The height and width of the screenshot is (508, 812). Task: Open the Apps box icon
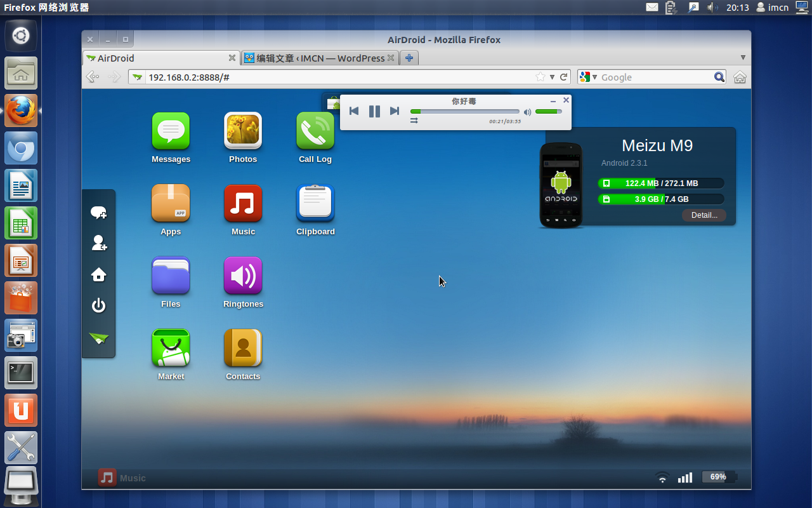(x=171, y=203)
